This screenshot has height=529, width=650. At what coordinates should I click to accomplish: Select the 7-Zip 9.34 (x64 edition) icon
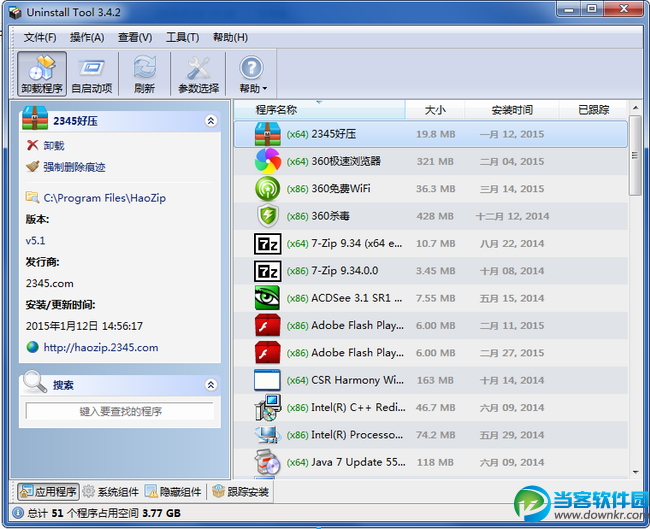click(267, 243)
